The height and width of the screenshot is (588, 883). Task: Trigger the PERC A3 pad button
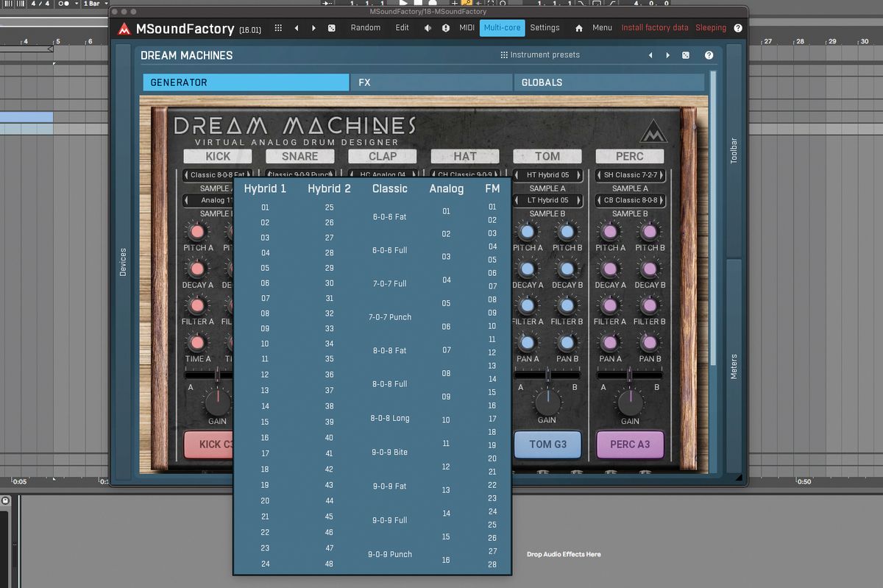[x=630, y=444]
